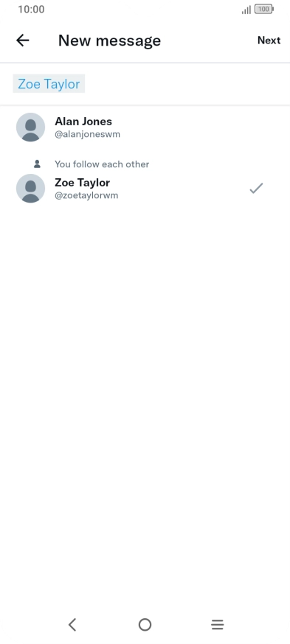Select the Zoe Taylor recipient chip

pos(49,84)
